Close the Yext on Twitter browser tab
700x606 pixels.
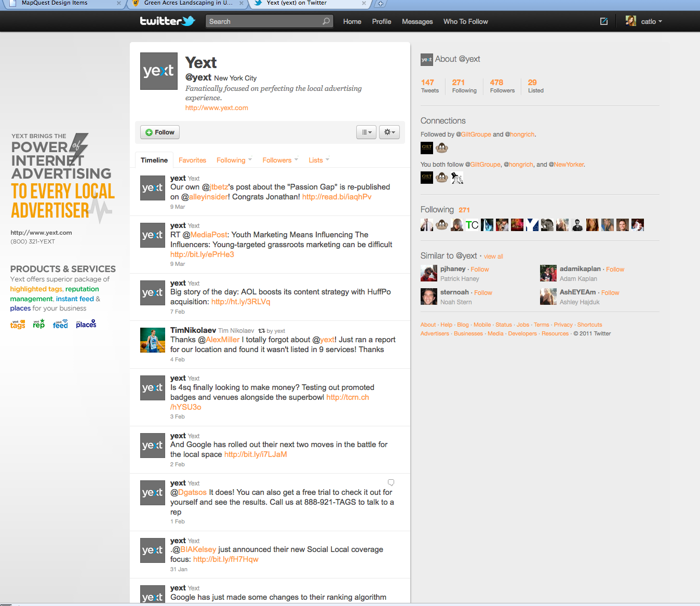pos(364,4)
